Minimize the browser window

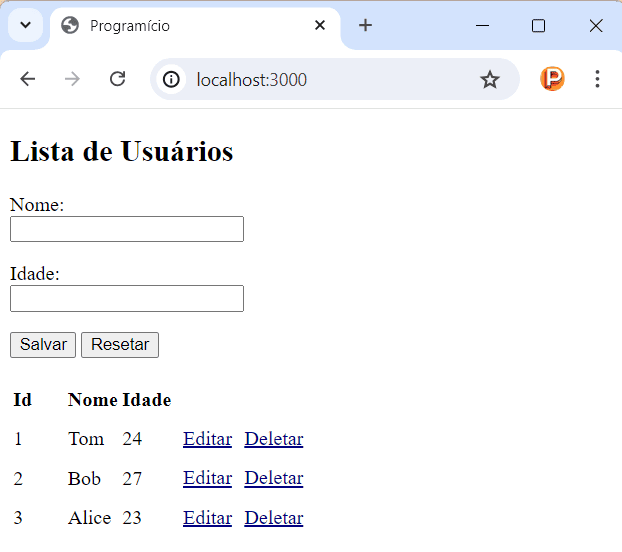click(482, 26)
